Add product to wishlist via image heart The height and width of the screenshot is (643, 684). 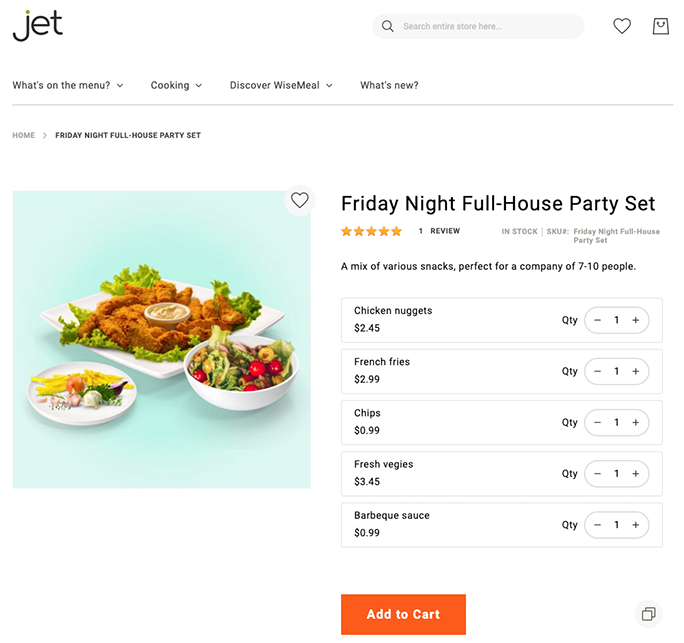(x=299, y=200)
